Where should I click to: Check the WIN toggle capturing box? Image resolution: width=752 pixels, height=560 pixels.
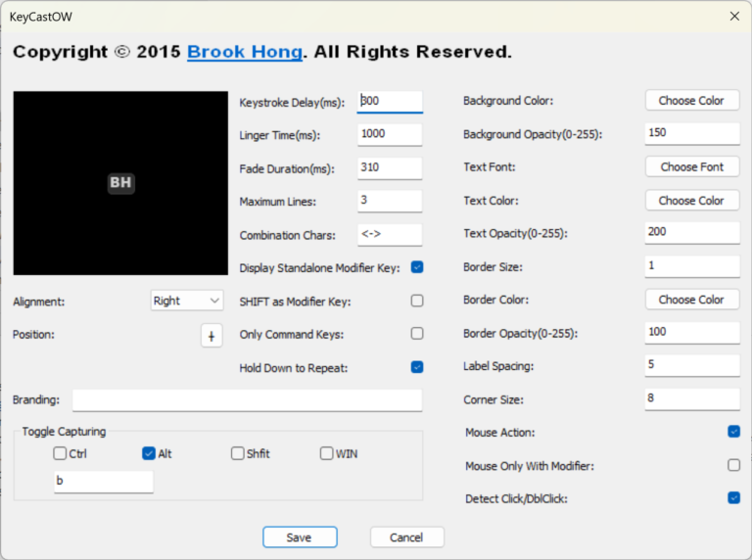[327, 453]
